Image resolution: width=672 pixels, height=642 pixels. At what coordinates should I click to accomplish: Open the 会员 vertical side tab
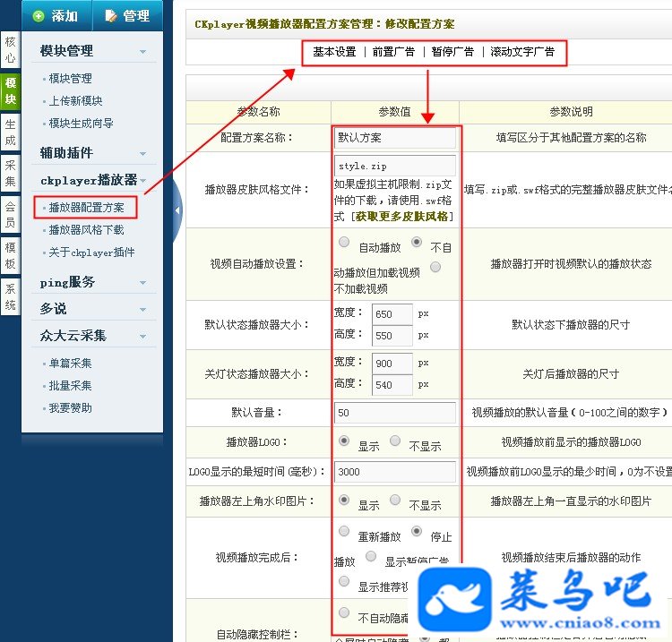[x=10, y=215]
